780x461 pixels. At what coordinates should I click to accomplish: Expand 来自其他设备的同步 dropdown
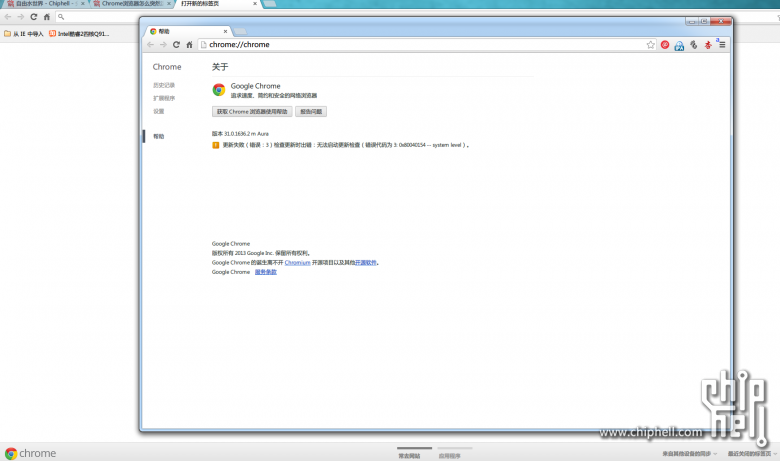(689, 454)
